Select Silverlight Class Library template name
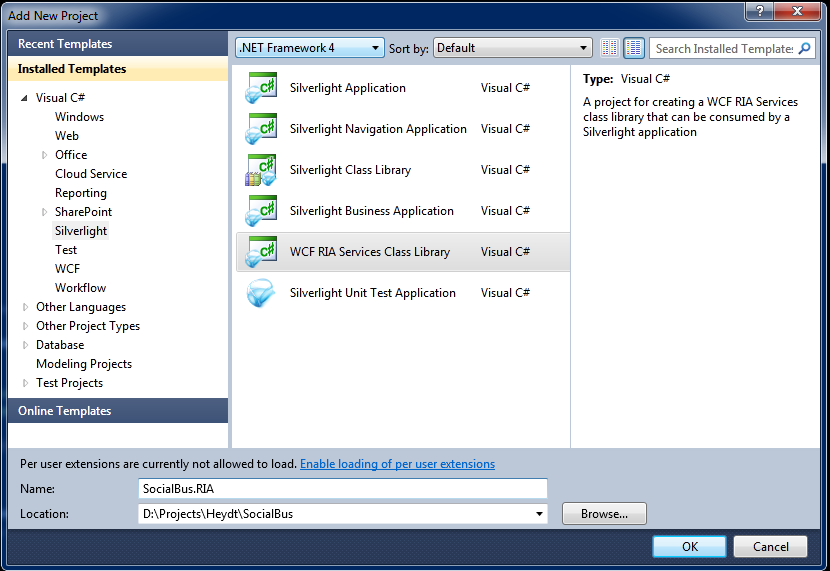The height and width of the screenshot is (571, 830). click(x=350, y=170)
